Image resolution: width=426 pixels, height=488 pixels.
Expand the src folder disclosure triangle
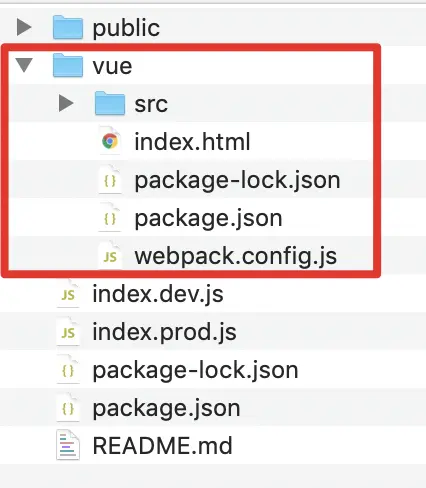[66, 103]
